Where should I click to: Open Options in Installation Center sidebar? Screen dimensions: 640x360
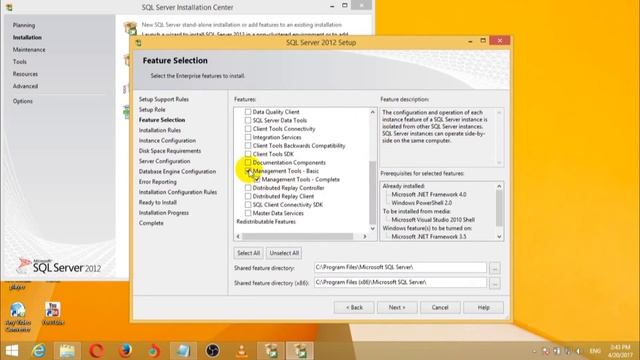[22, 101]
